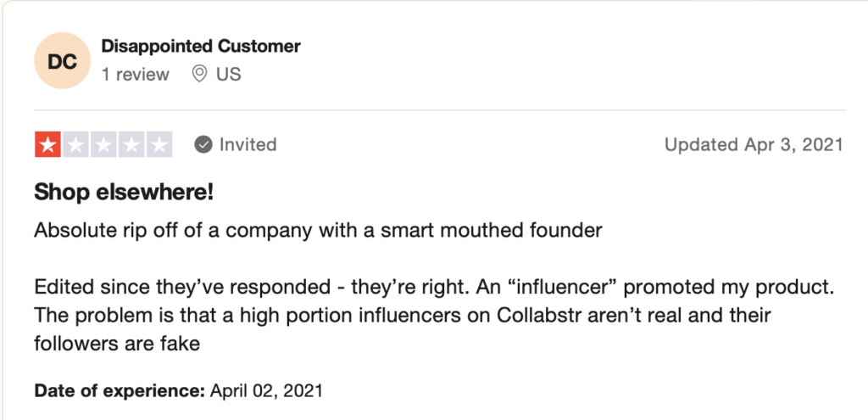The image size is (868, 420).
Task: Click the location pin icon
Action: pyautogui.click(x=199, y=75)
